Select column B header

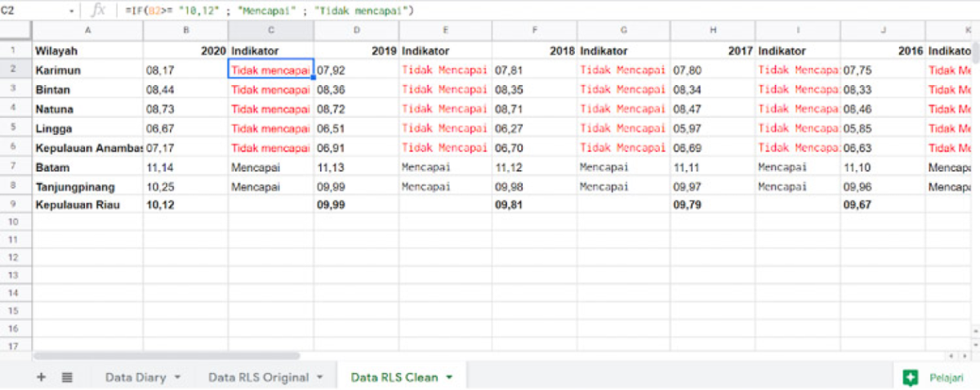[x=186, y=30]
